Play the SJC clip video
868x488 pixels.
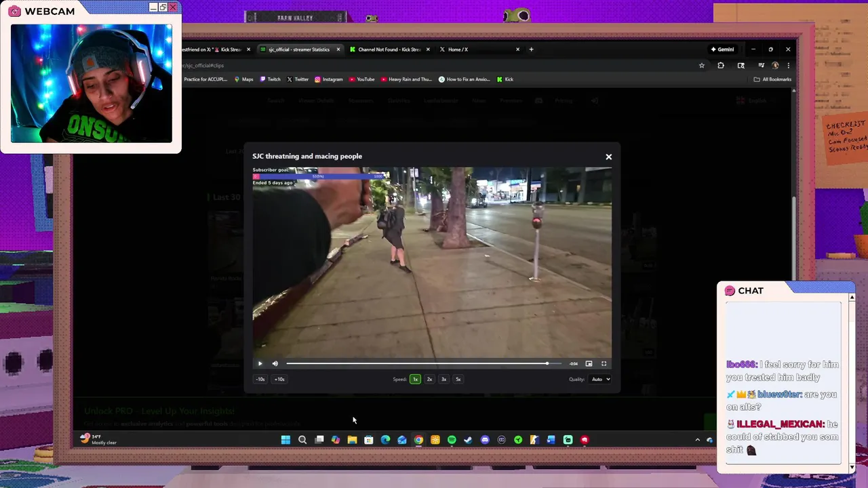pos(260,363)
